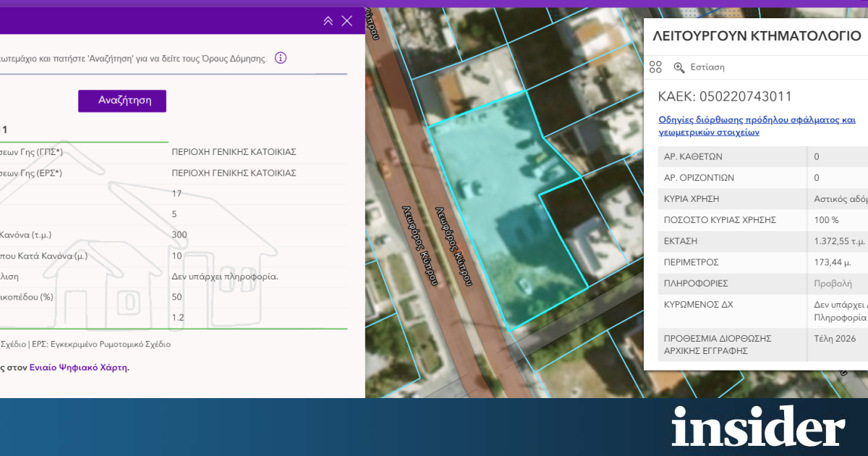
Task: Click the insider logo
Action: (x=757, y=427)
